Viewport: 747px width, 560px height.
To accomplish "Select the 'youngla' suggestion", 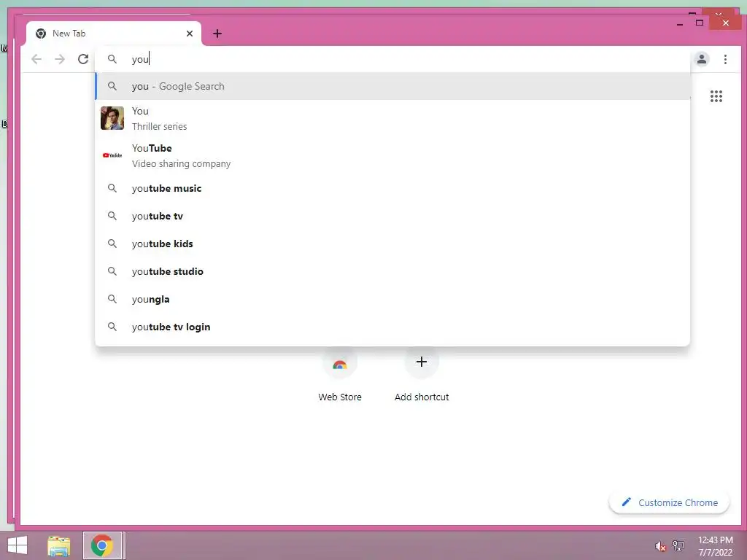I will 392,299.
